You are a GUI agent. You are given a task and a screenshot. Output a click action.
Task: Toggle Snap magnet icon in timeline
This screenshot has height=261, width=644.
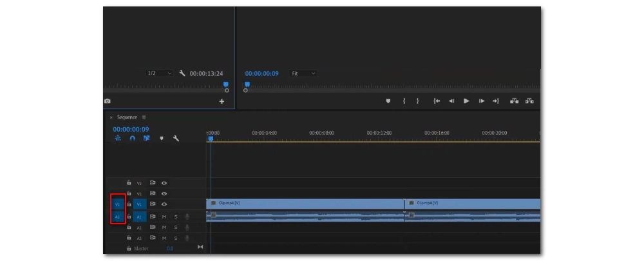[132, 139]
